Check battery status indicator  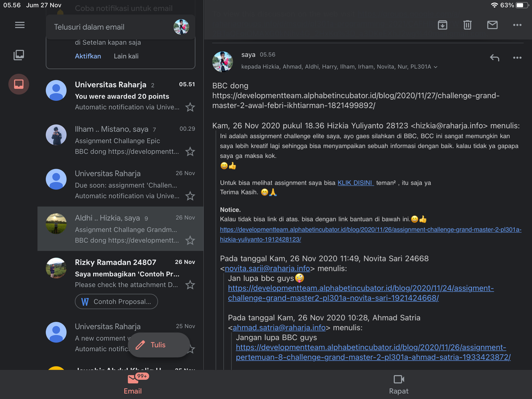coord(522,5)
